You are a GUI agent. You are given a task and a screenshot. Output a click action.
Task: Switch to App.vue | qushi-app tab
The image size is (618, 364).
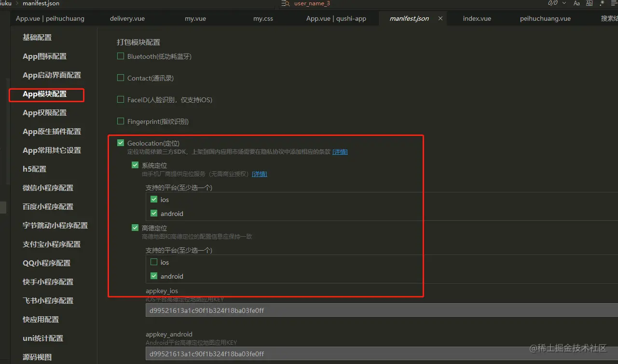[x=336, y=18]
